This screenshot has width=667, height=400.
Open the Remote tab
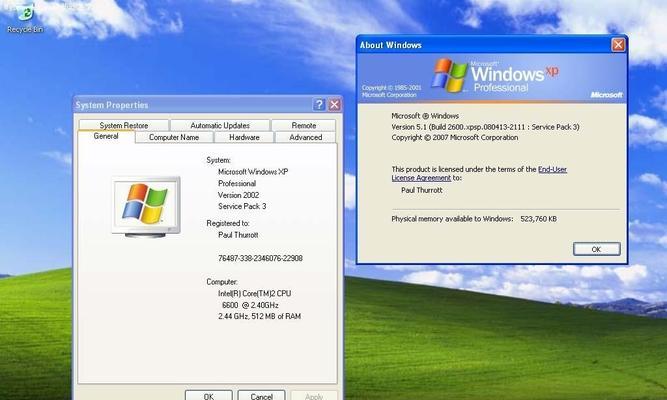pos(304,125)
